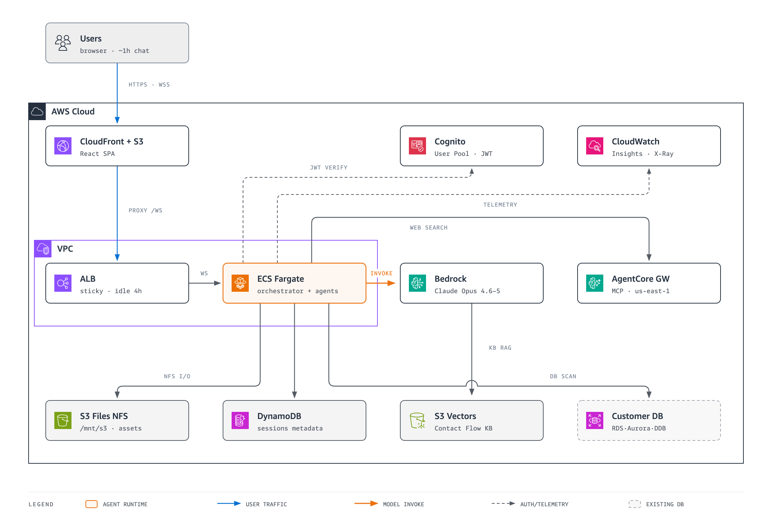Viewport: 772px width, 532px height.
Task: Click the 'DynamoDB' node title
Action: tap(279, 416)
